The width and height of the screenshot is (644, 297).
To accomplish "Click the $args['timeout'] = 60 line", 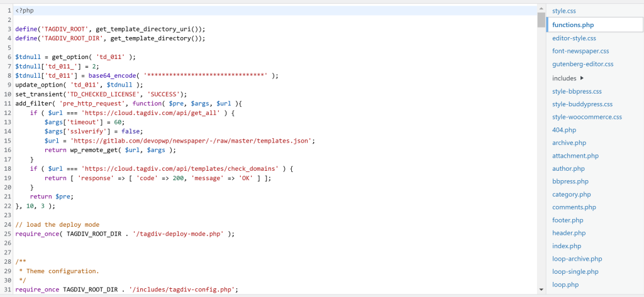I will click(x=84, y=122).
